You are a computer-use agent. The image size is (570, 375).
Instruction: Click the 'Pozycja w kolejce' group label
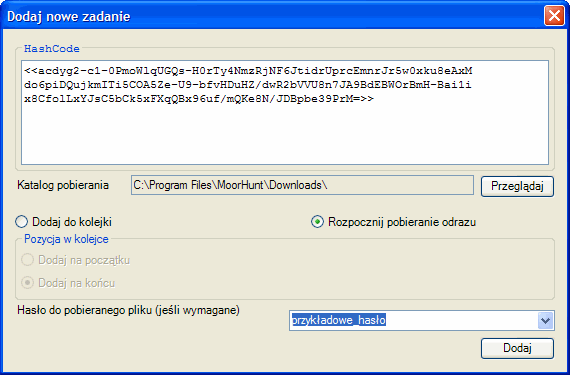coord(66,239)
